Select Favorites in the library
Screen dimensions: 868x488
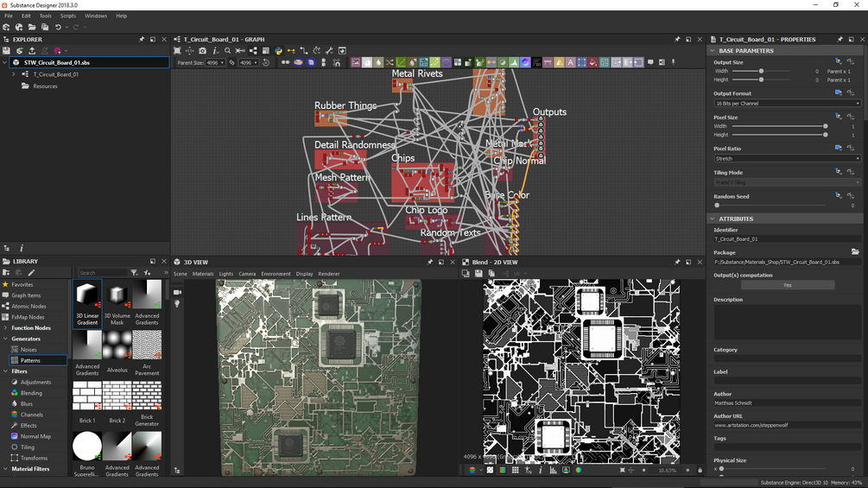[x=22, y=284]
